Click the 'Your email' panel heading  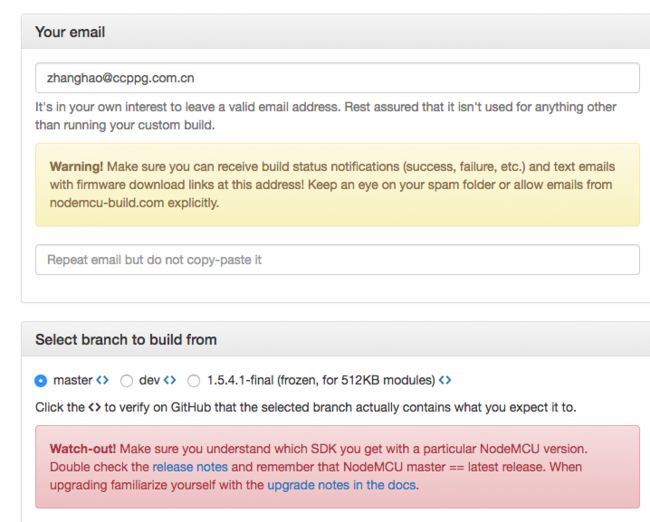(x=70, y=32)
